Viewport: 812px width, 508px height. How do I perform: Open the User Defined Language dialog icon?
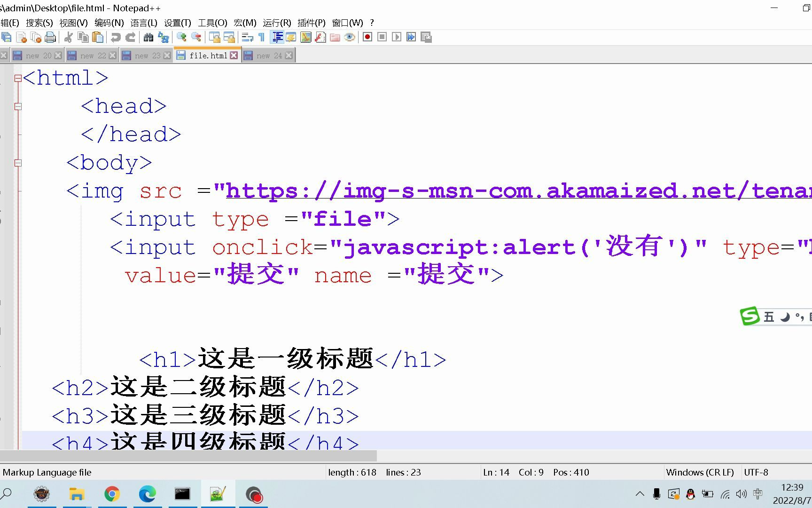[291, 37]
